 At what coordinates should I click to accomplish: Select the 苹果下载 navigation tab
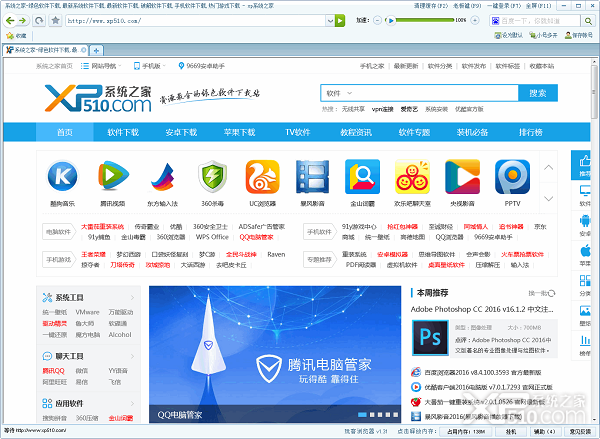239,132
